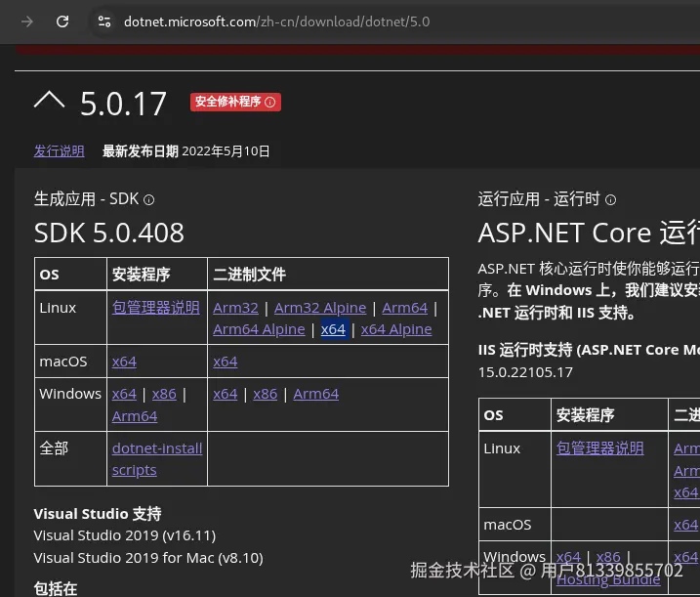Viewport: 700px width, 597px height.
Task: Download Windows x64 SDK installer
Action: click(124, 394)
